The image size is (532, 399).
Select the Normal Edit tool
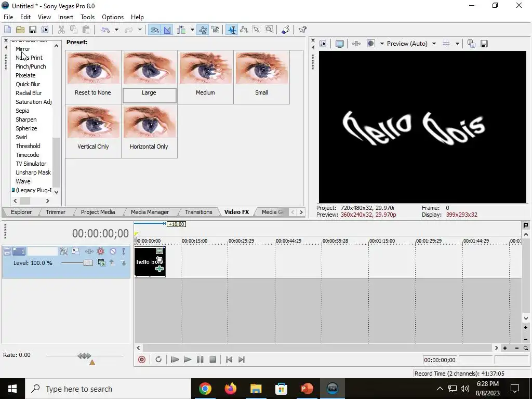[232, 30]
